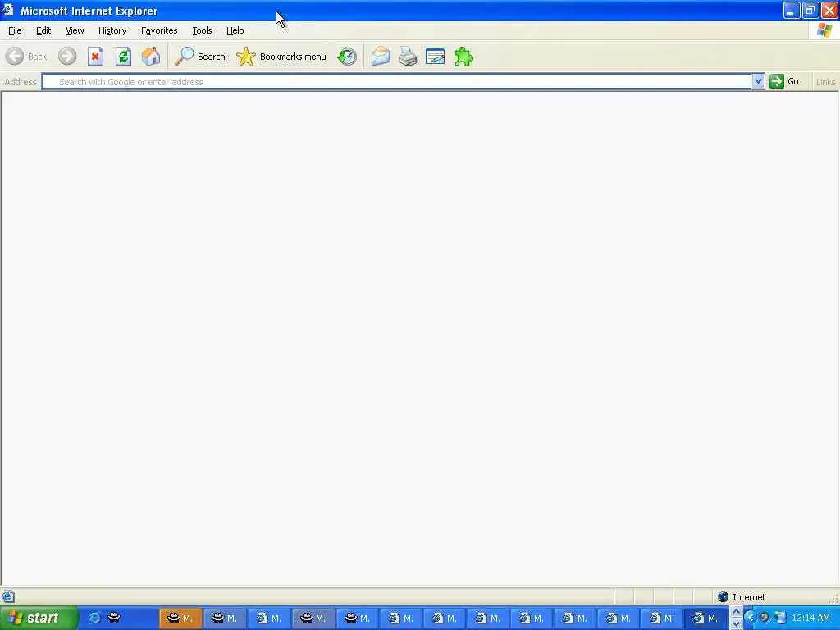Open the Windows Start menu
The height and width of the screenshot is (630, 840).
39,618
